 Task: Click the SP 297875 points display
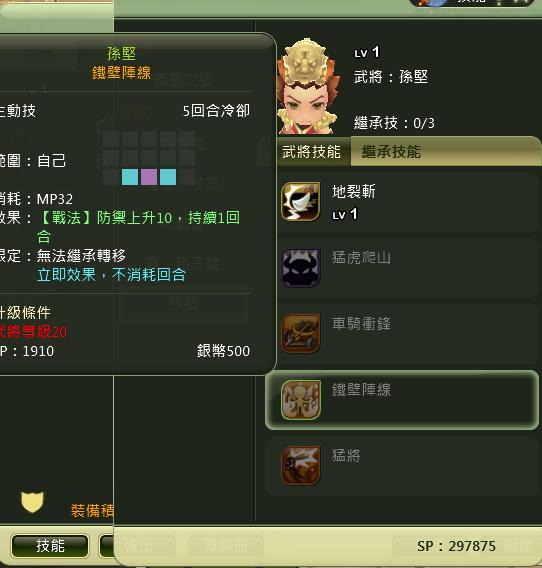coord(456,546)
